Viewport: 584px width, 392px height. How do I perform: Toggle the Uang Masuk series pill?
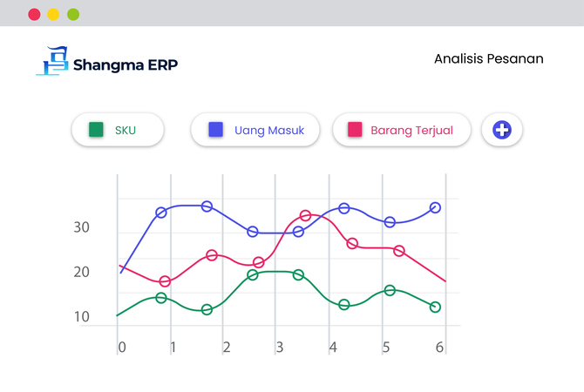click(257, 131)
